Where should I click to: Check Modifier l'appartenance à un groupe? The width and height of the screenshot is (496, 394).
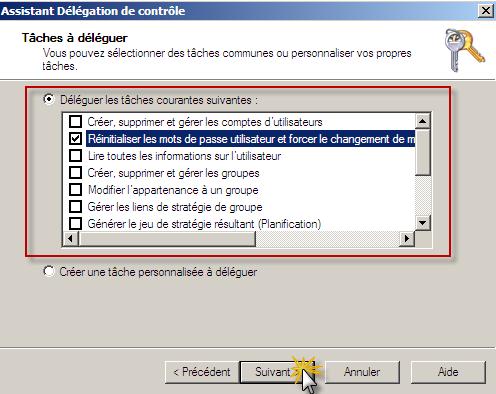click(x=75, y=189)
